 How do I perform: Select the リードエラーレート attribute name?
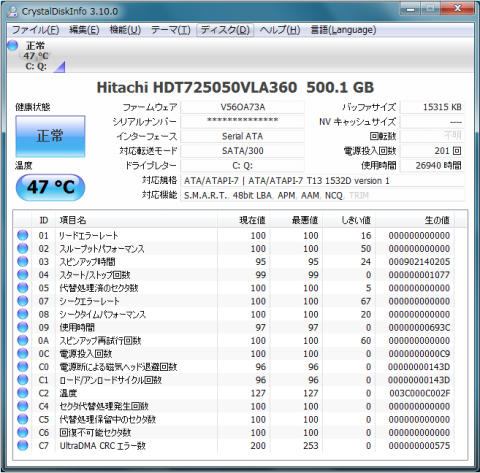point(88,236)
